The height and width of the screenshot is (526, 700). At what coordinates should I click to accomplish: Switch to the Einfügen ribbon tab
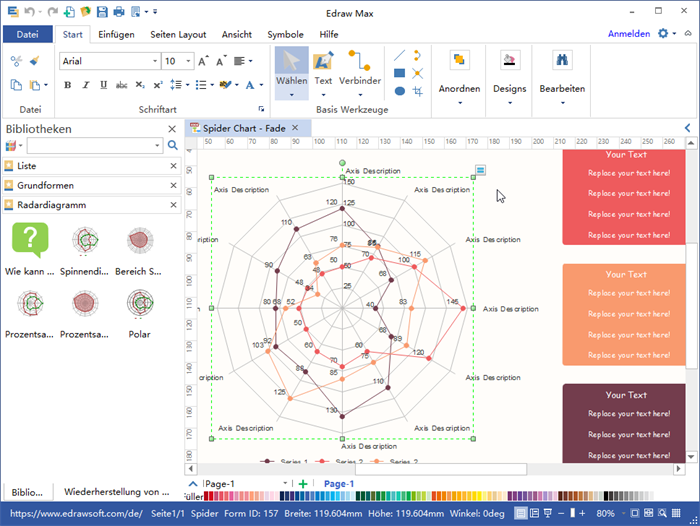116,34
